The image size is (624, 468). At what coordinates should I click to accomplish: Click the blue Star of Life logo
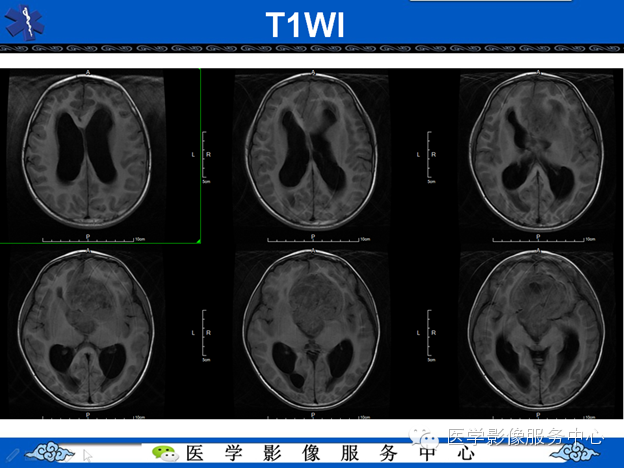(x=25, y=22)
